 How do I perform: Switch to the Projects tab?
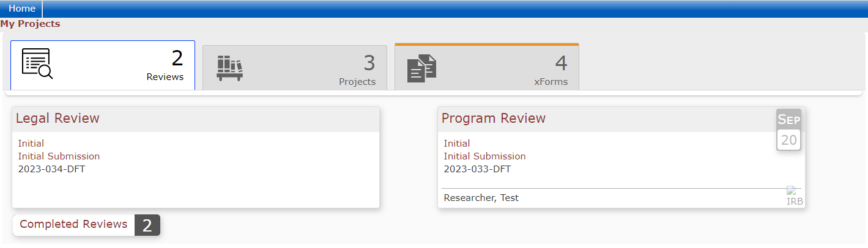point(295,68)
